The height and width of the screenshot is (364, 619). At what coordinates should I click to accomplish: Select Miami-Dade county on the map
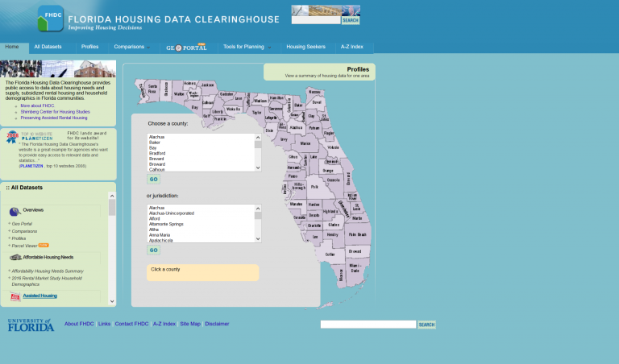354,269
